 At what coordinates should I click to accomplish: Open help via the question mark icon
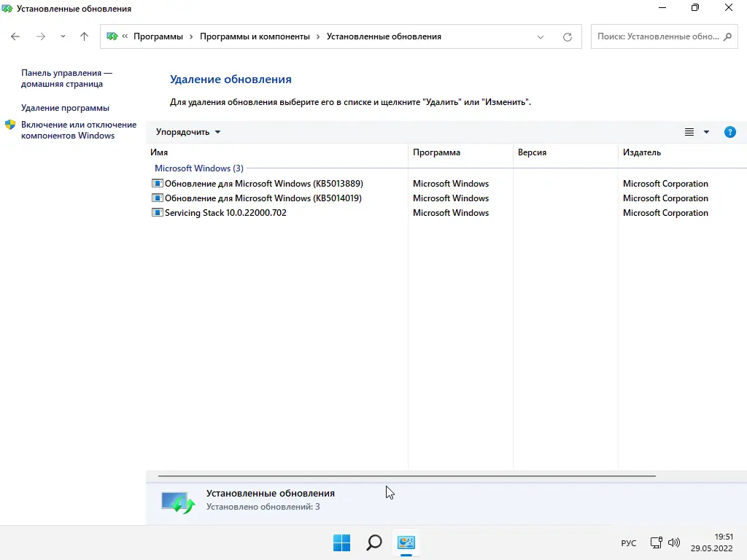click(730, 132)
